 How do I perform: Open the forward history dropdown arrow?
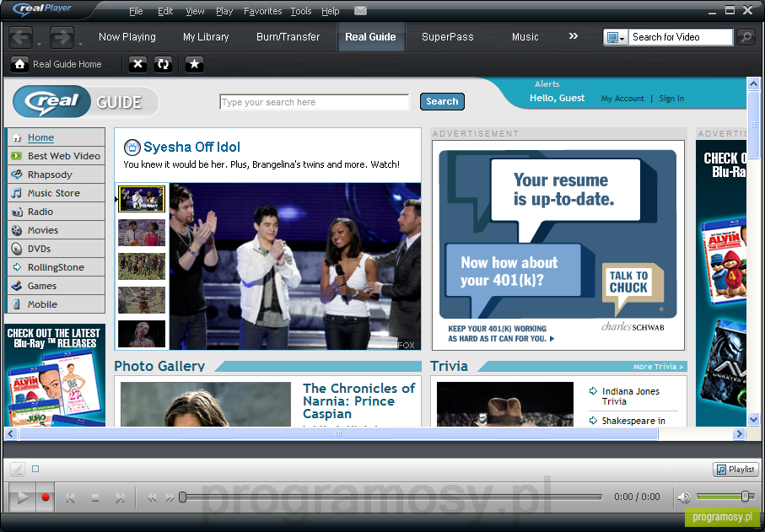pos(80,45)
